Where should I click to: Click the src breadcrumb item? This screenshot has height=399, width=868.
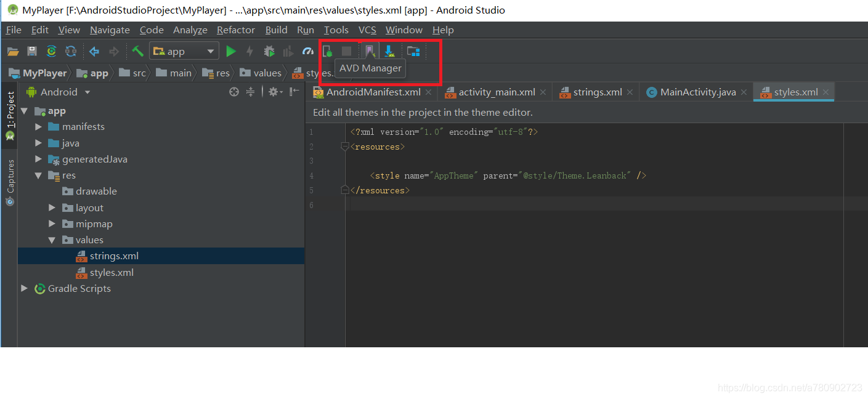point(132,73)
